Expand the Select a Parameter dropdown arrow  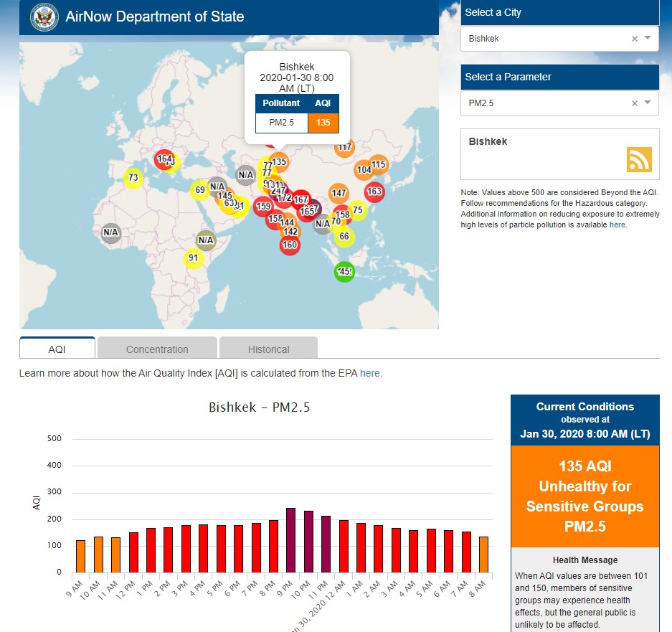click(x=648, y=103)
